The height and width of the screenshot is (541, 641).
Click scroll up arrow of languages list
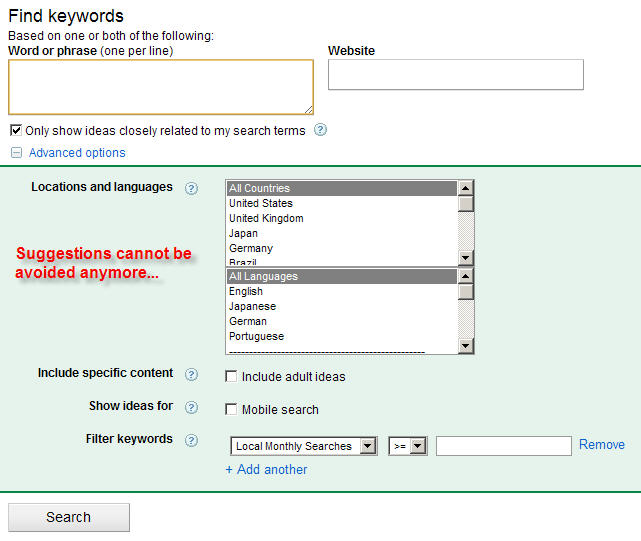point(466,276)
